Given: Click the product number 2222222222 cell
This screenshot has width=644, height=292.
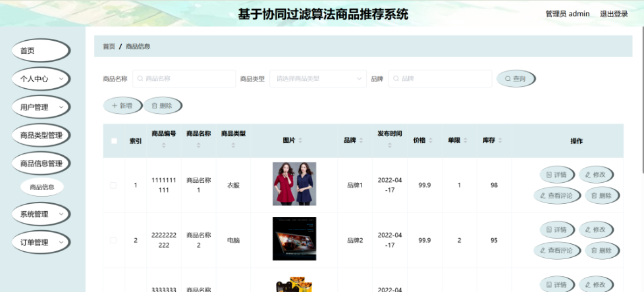Looking at the screenshot, I should tap(164, 240).
